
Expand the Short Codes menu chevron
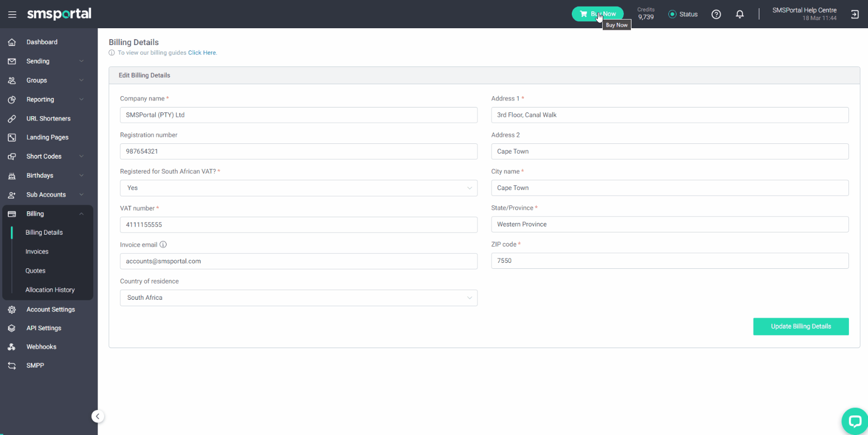(x=81, y=156)
